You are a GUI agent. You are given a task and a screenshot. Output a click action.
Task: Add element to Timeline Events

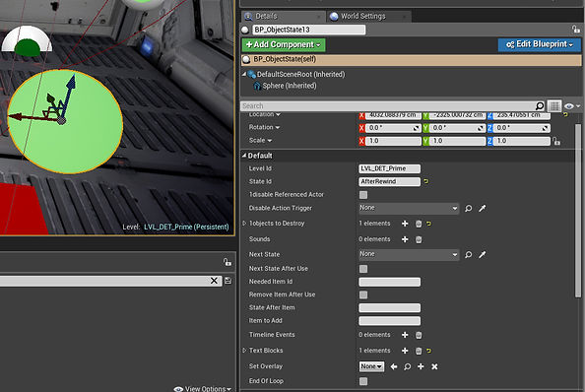405,335
